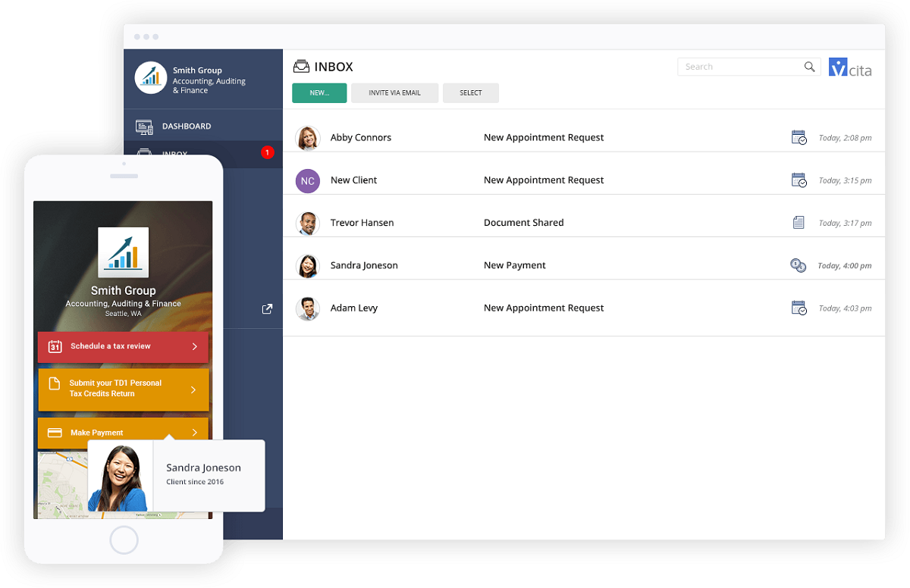Click the red Inbox notification badge

tap(267, 152)
